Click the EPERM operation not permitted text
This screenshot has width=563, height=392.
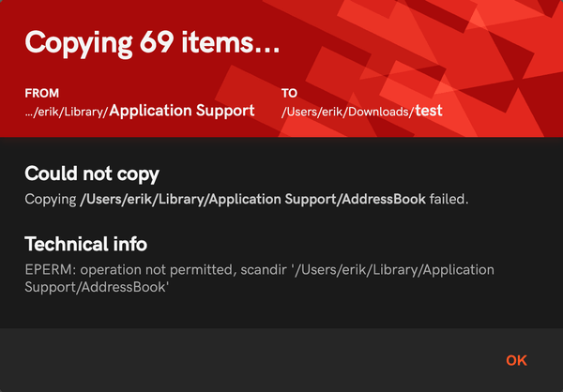(x=130, y=270)
